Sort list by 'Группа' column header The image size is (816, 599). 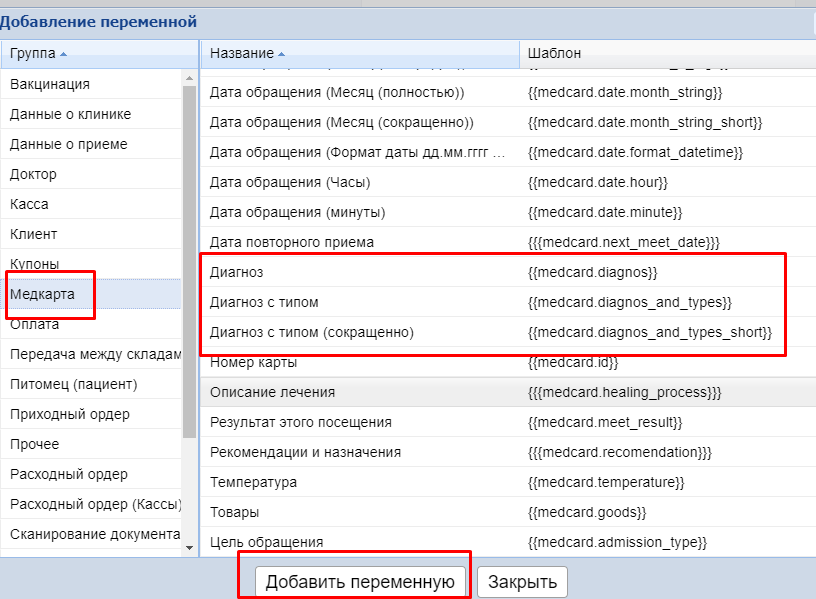[x=33, y=53]
